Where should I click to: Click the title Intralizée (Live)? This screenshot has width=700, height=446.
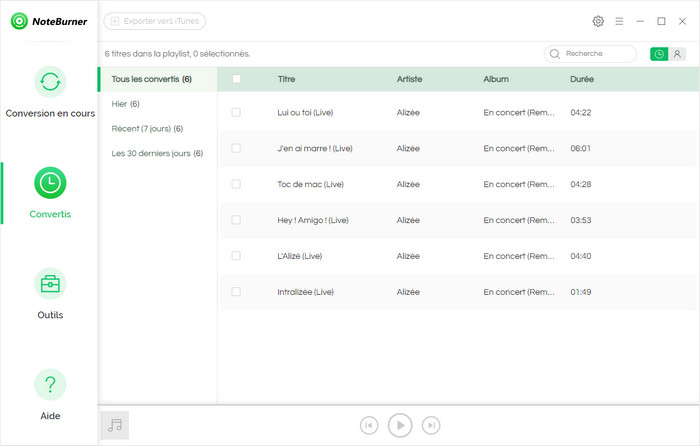305,292
